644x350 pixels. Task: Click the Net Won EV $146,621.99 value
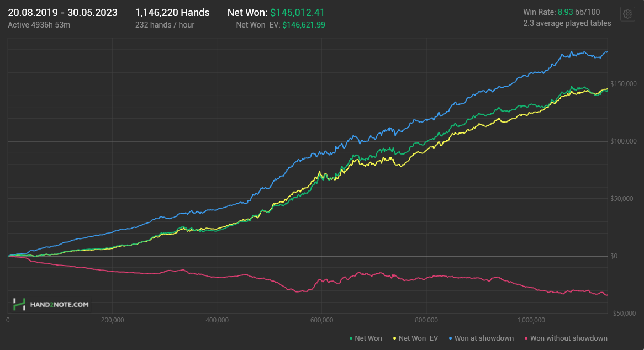click(304, 24)
